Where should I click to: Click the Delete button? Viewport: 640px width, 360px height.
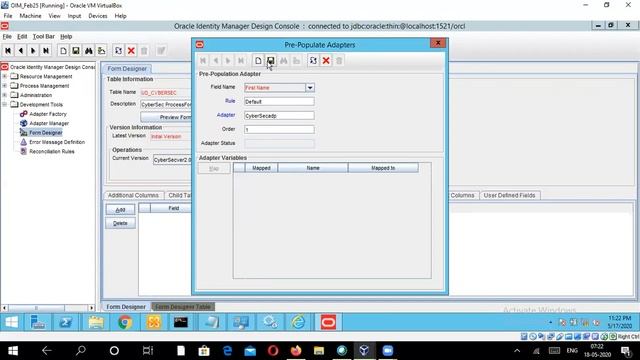(x=120, y=223)
